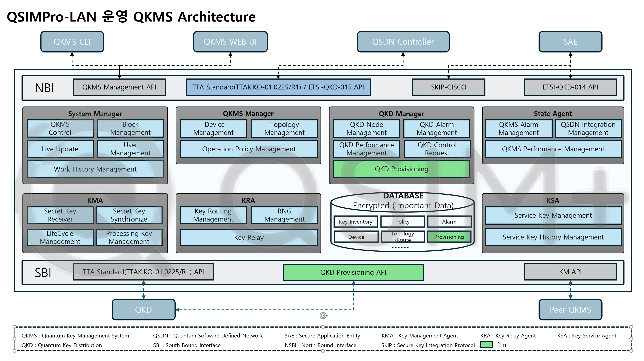Select the QKMS WEB UI box
Screen dimensions: 644x361
[230, 42]
